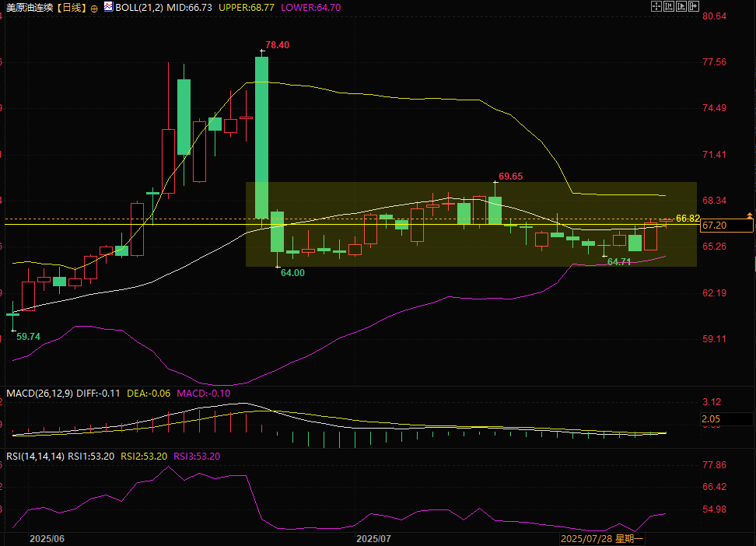The height and width of the screenshot is (546, 756).
Task: Click the 77.56 price axis label
Action: pyautogui.click(x=715, y=62)
